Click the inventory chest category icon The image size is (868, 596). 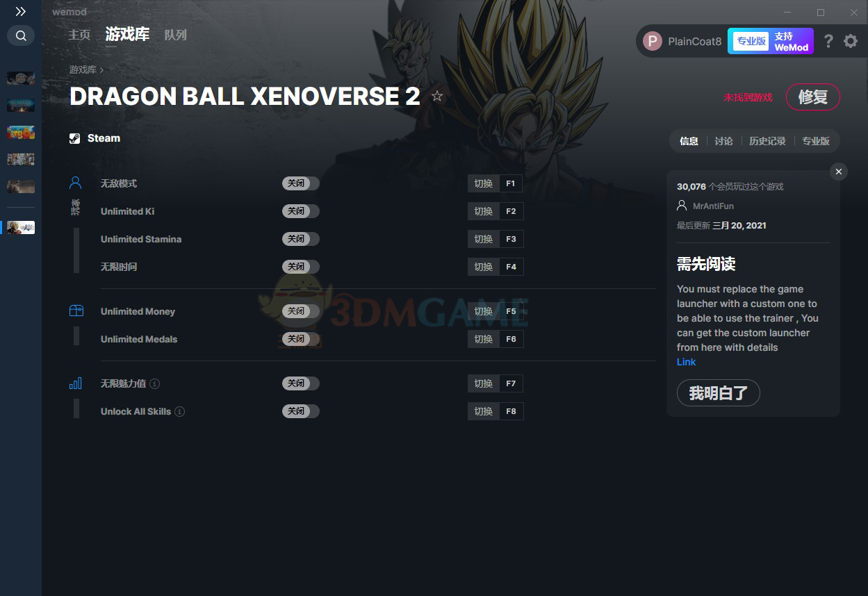tap(76, 311)
